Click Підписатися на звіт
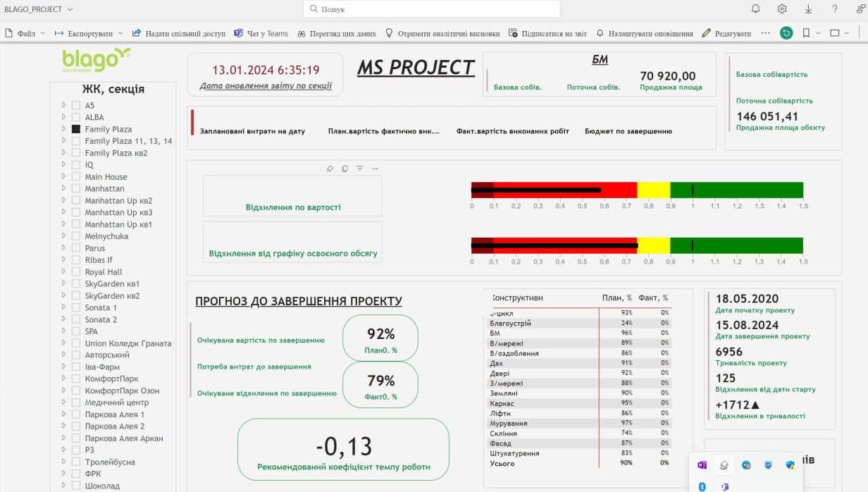This screenshot has width=868, height=492. pyautogui.click(x=547, y=33)
